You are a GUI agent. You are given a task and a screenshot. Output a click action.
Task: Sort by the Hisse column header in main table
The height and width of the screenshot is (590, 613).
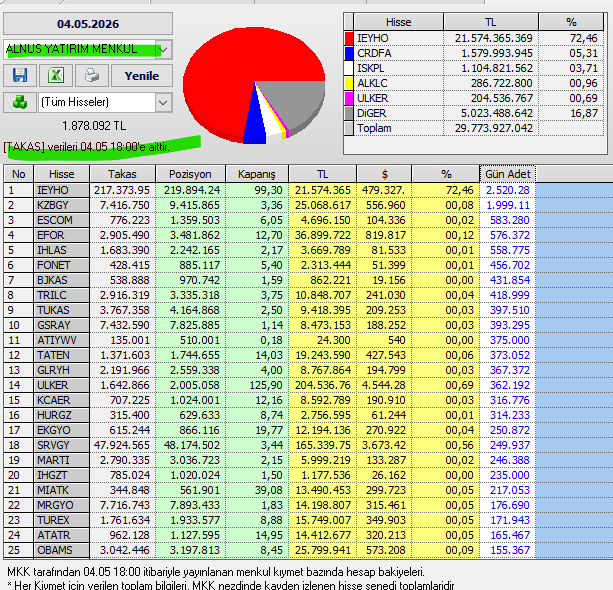[62, 174]
